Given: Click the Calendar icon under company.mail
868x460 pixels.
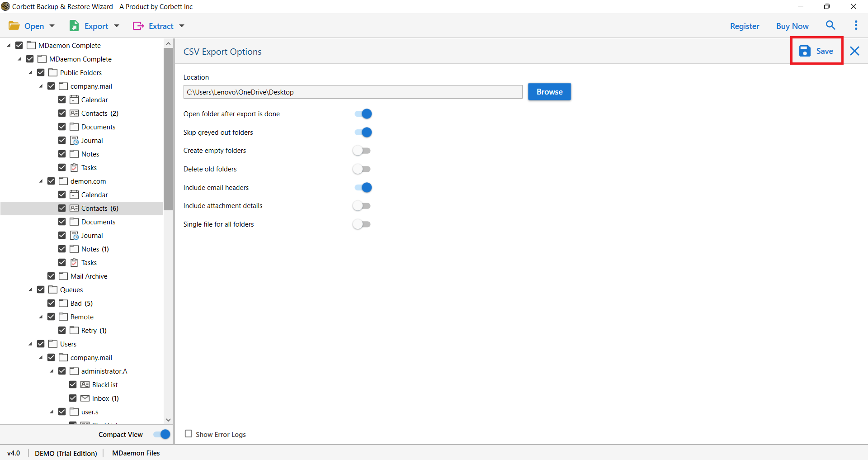Looking at the screenshot, I should (x=75, y=100).
